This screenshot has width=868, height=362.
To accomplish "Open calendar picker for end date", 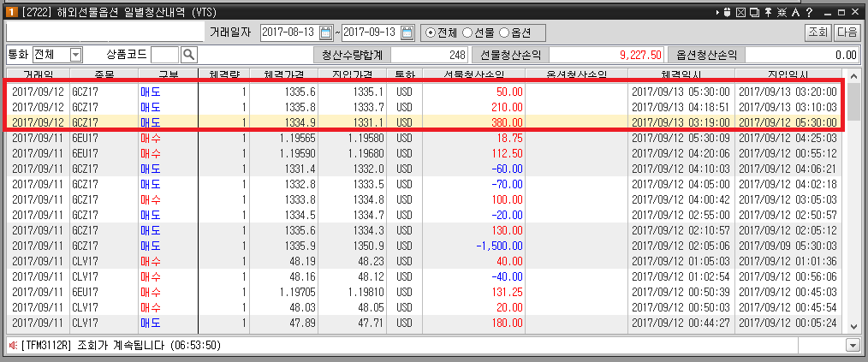I will point(407,33).
